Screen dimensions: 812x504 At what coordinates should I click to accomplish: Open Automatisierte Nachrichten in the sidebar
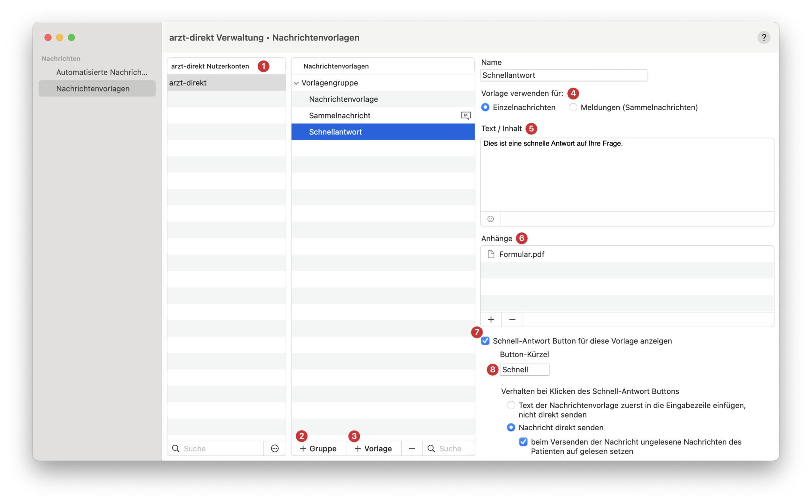(x=102, y=72)
